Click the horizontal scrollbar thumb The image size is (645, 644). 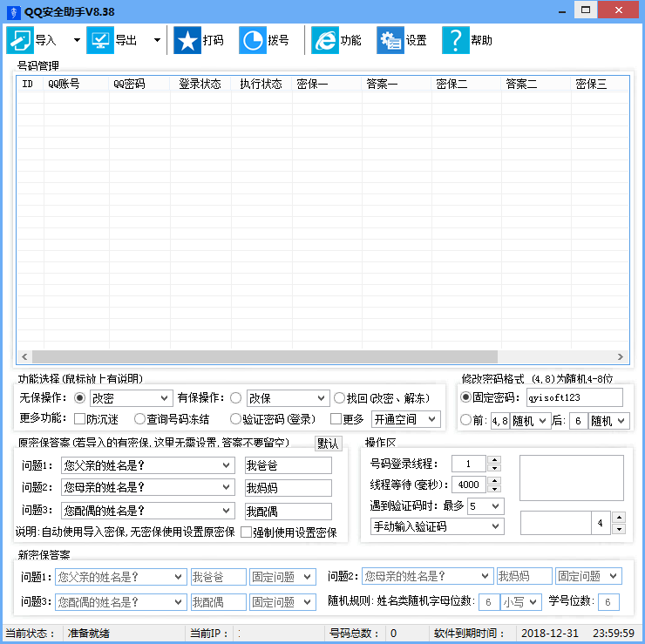[x=264, y=356]
